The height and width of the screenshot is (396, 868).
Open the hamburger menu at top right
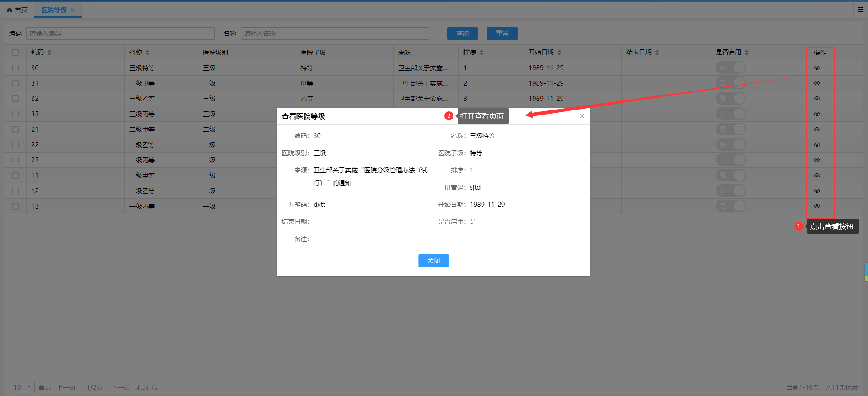[860, 10]
